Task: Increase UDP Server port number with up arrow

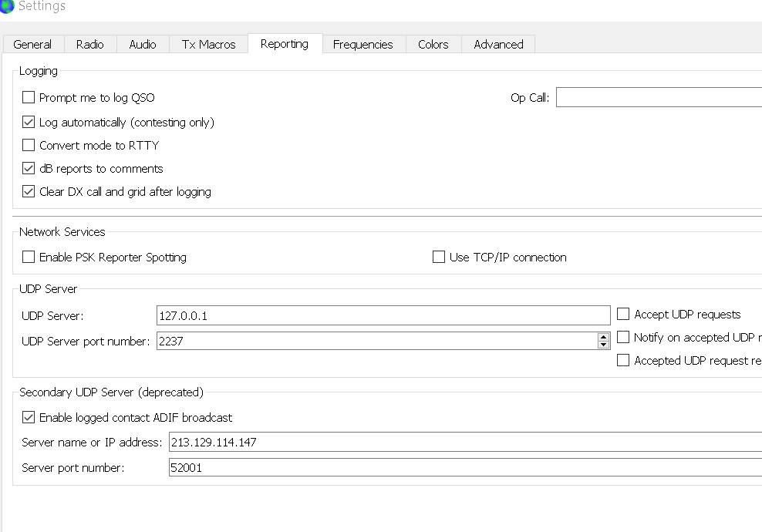Action: (x=603, y=336)
